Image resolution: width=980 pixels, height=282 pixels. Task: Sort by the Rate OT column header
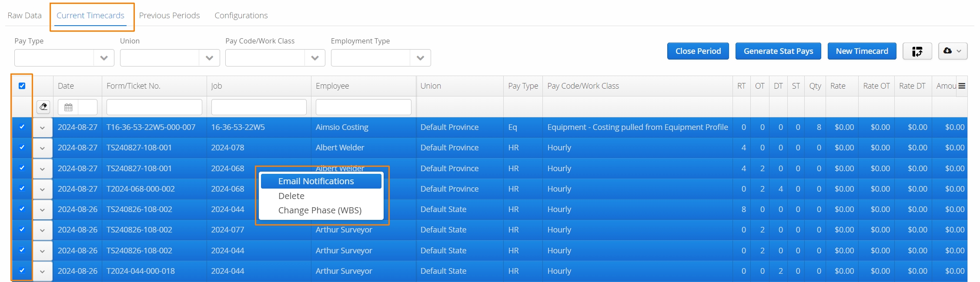coord(876,86)
